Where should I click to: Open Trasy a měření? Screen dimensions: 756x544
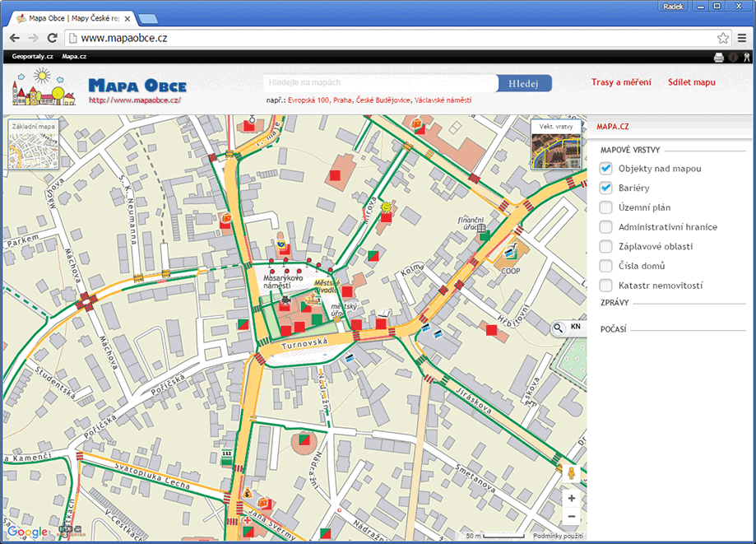(621, 82)
